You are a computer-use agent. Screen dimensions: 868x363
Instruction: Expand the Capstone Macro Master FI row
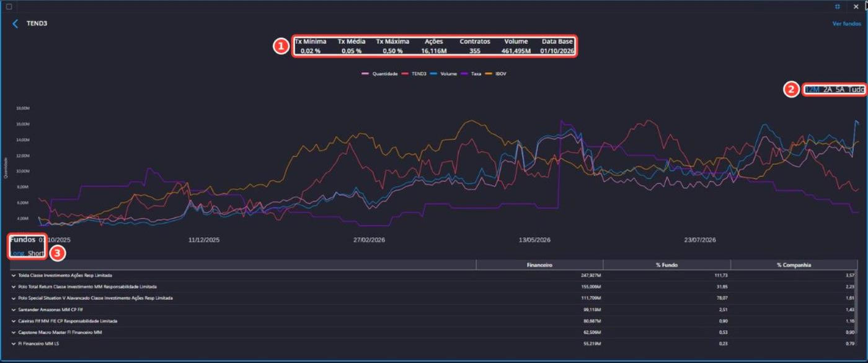(x=14, y=332)
